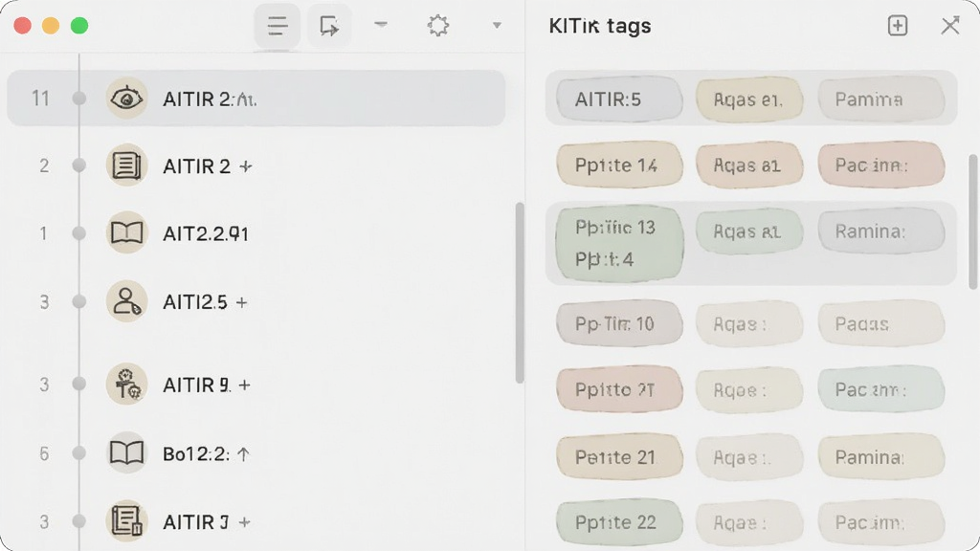Viewport: 980px width, 551px height.
Task: Select the green Ppiific 13 tag
Action: pos(619,243)
